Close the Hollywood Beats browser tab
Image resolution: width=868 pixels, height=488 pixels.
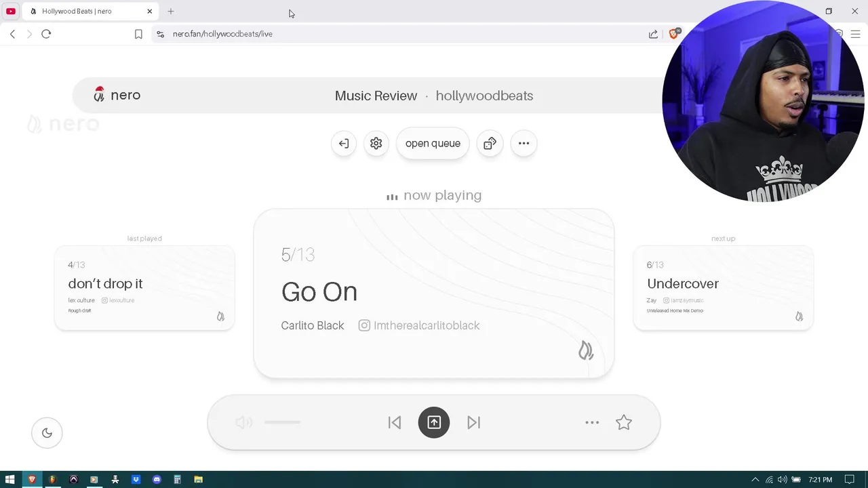pos(149,12)
